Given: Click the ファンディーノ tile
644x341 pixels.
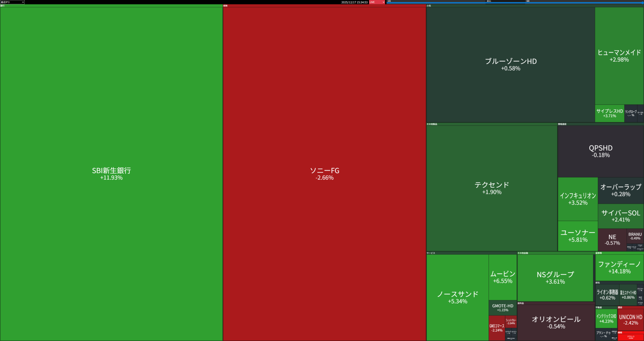Looking at the screenshot, I should tap(619, 267).
